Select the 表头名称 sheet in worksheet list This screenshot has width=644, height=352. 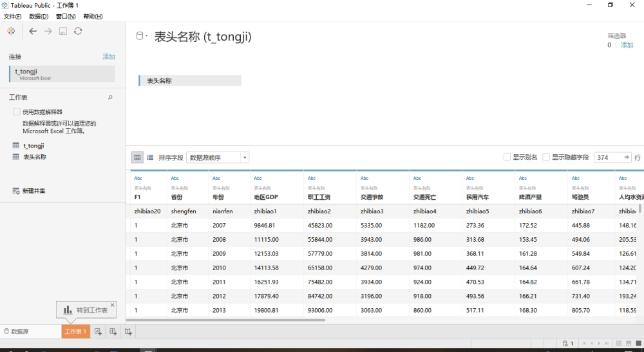[x=35, y=157]
